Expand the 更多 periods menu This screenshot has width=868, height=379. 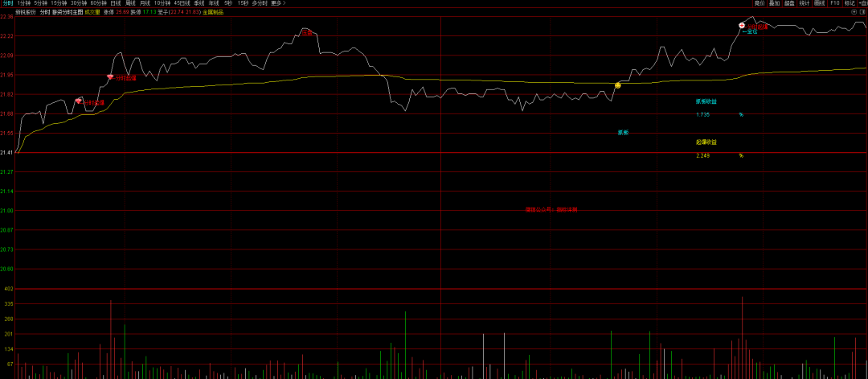278,3
